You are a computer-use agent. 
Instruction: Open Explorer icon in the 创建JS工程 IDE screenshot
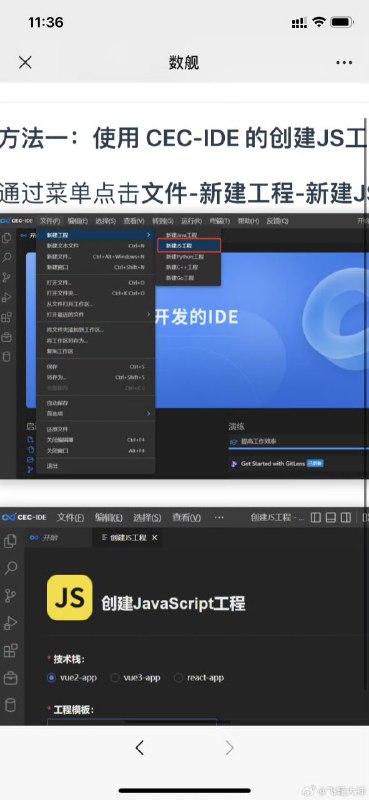click(10, 541)
